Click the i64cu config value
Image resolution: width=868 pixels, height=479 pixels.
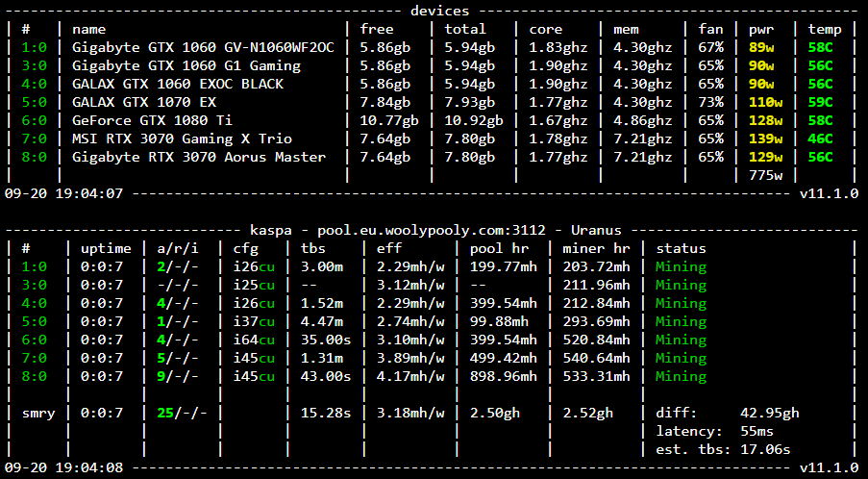[254, 340]
